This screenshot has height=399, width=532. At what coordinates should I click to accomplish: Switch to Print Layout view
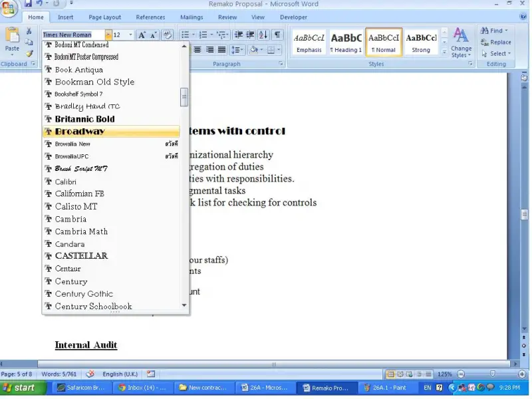(391, 374)
